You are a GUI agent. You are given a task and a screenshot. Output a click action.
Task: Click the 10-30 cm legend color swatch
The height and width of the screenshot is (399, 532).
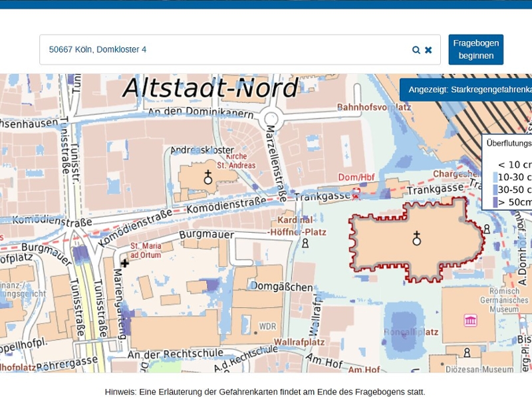coord(495,178)
